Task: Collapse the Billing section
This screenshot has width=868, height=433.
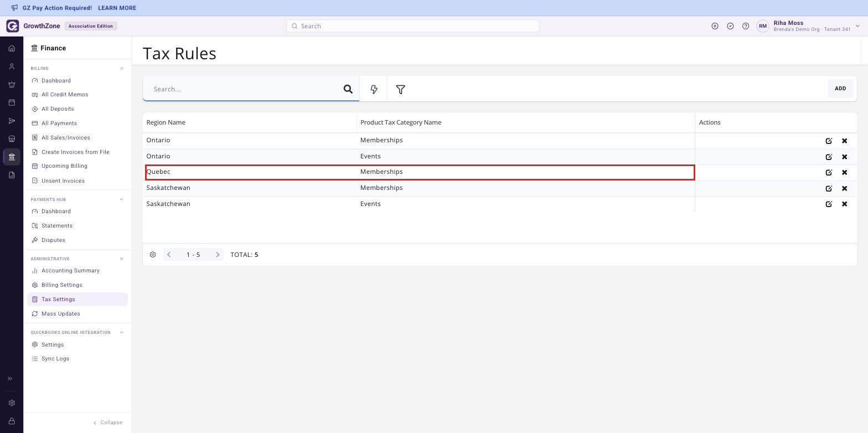Action: [x=122, y=68]
